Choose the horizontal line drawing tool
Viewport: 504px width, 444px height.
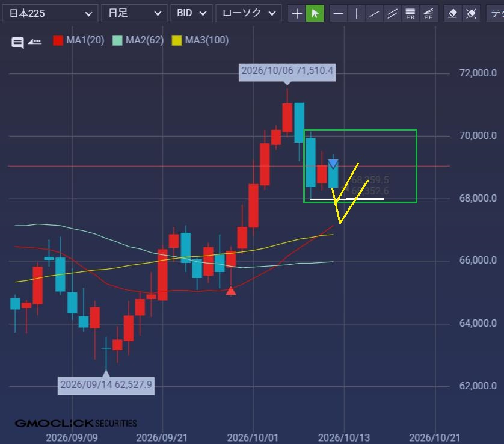(339, 13)
